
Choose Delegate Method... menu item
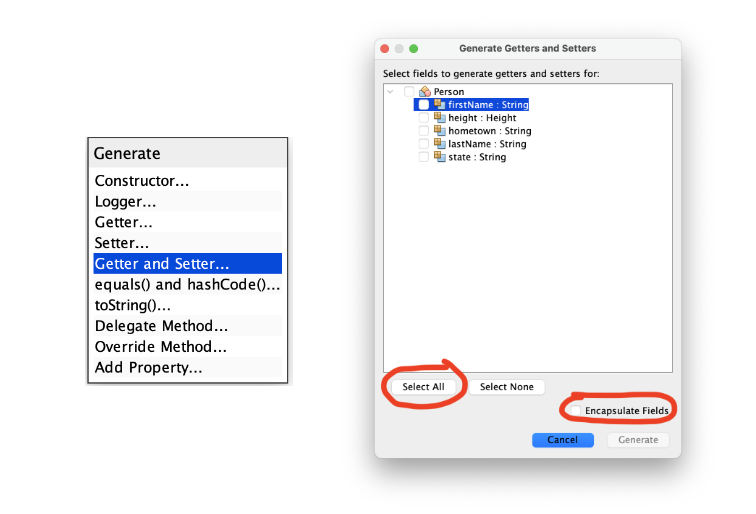(188, 325)
